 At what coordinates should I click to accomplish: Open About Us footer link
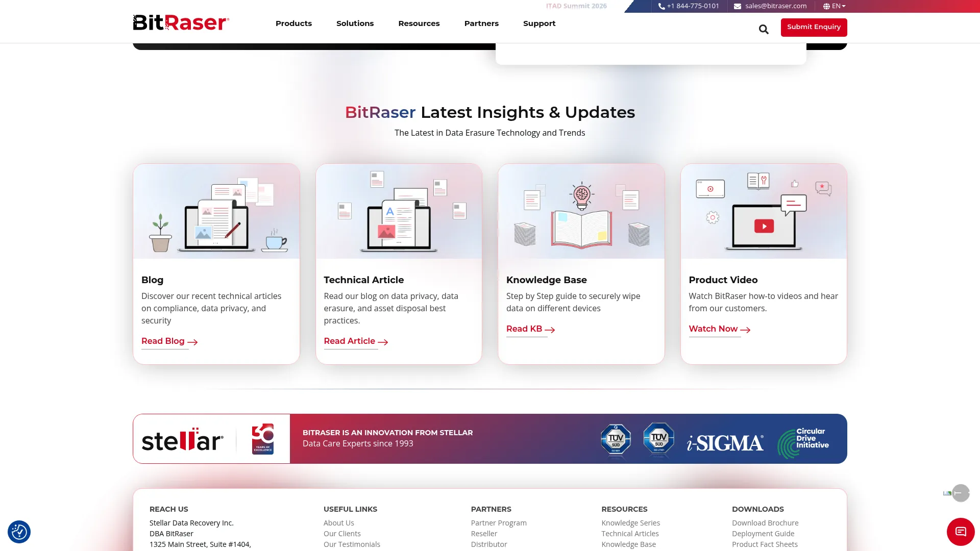tap(338, 523)
